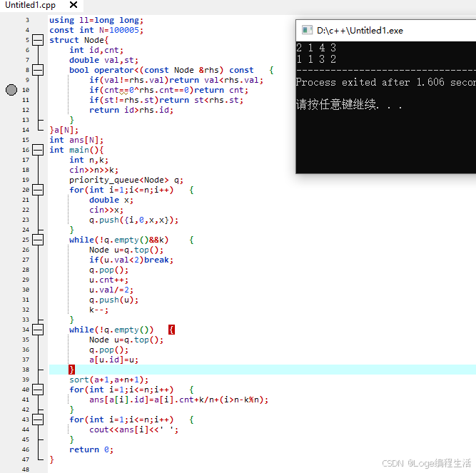Screen dimensions: 476x473
Task: Toggle the breakpoint marker on line 10
Action: 11,90
